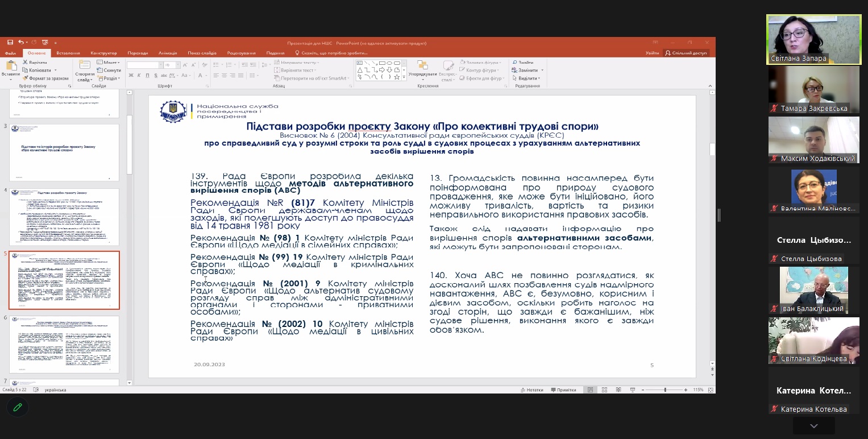
Task: Open slide sorter view from status bar
Action: tap(604, 390)
